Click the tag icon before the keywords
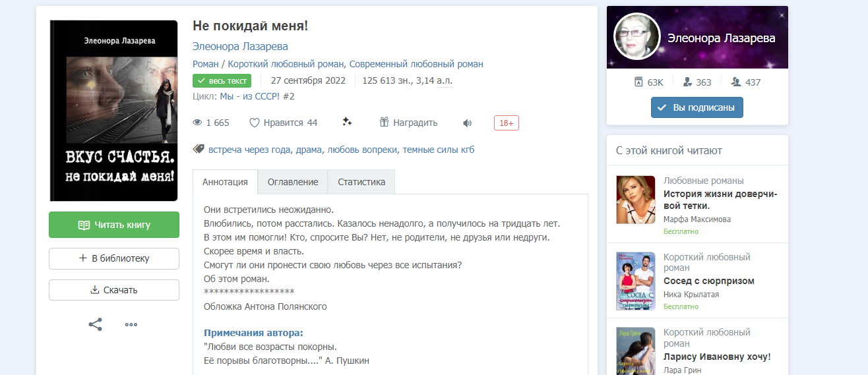Image resolution: width=868 pixels, height=375 pixels. 198,150
